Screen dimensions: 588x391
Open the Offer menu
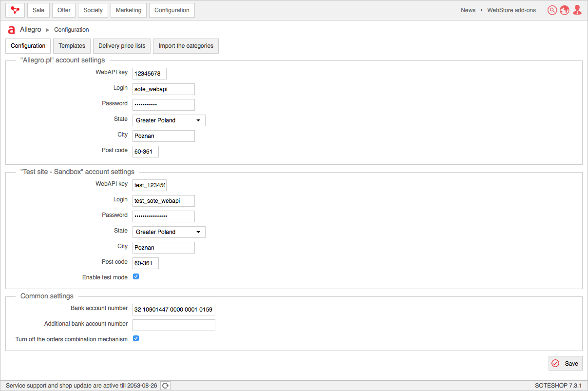64,10
